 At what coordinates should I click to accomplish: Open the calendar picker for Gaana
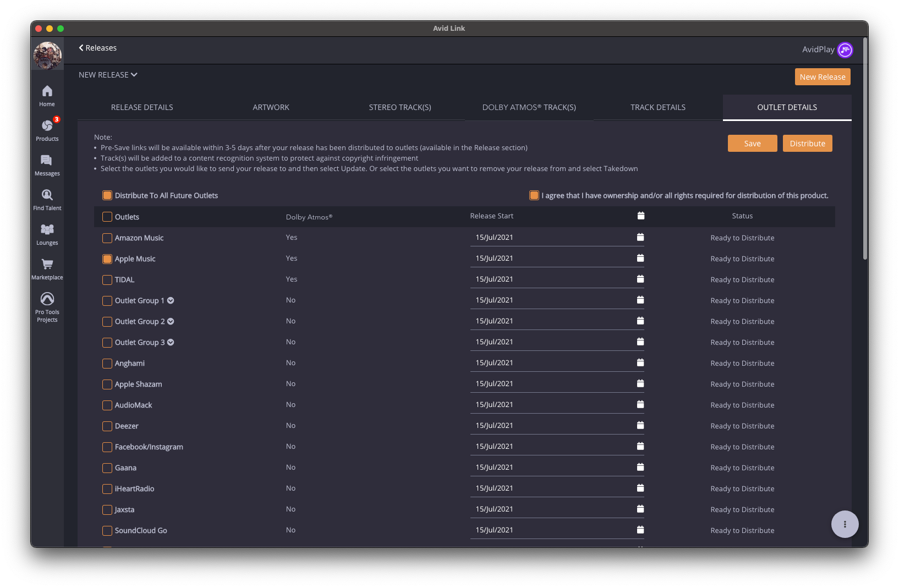(x=640, y=467)
